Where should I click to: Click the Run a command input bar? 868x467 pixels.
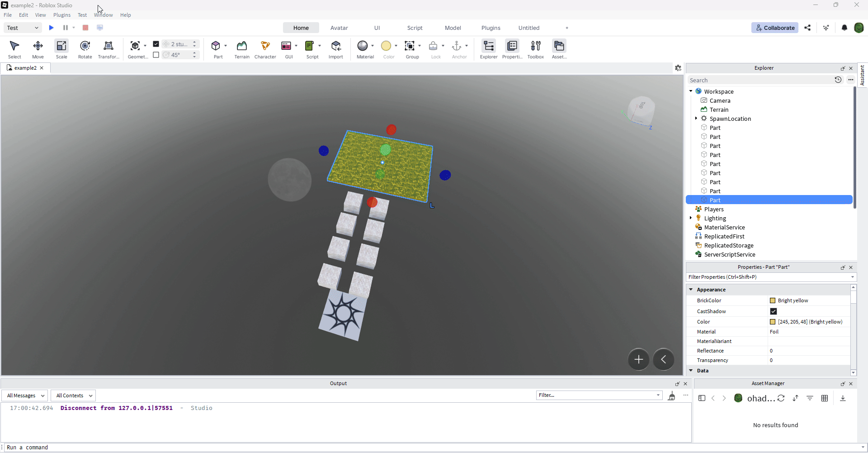click(x=344, y=448)
